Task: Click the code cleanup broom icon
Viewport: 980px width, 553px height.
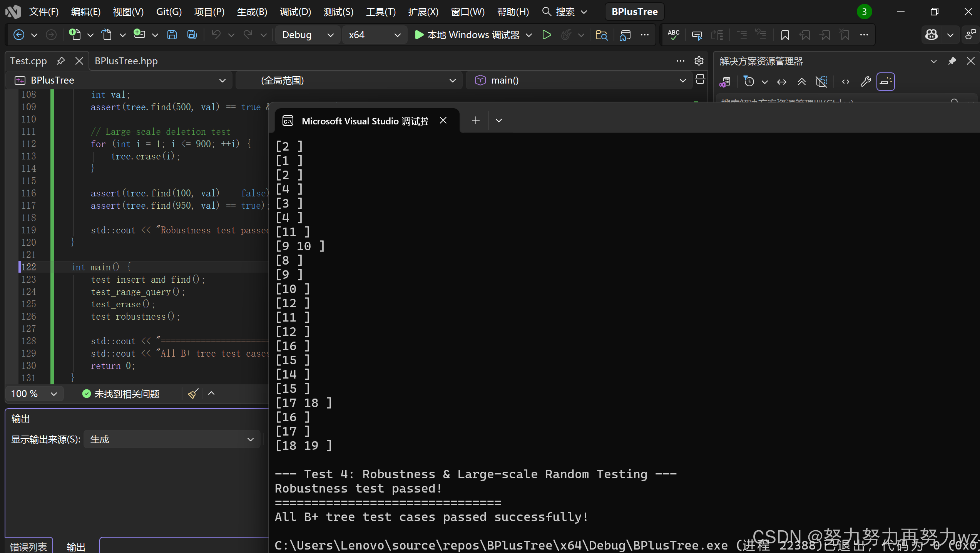Action: pos(193,394)
